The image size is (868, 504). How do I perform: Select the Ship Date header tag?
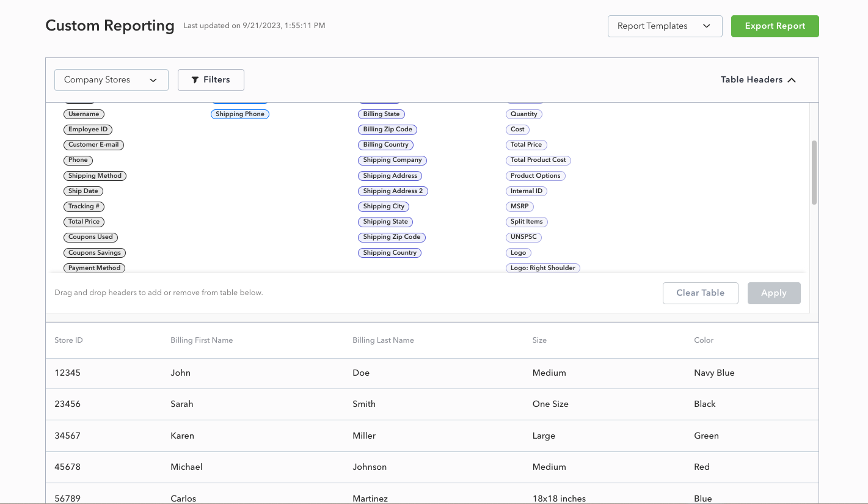pyautogui.click(x=83, y=191)
